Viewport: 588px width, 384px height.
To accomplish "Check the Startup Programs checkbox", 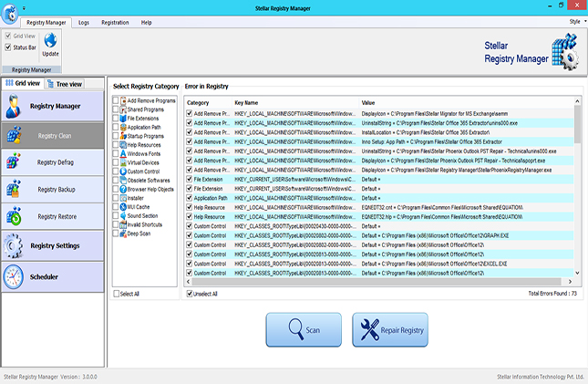I will 116,136.
